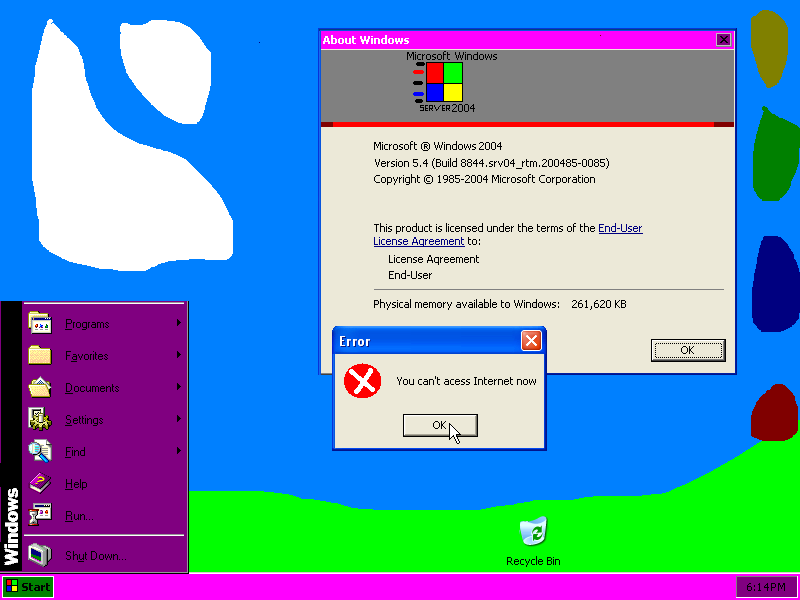Image resolution: width=800 pixels, height=600 pixels.
Task: Open the Recycle Bin on the desktop
Action: point(532,532)
